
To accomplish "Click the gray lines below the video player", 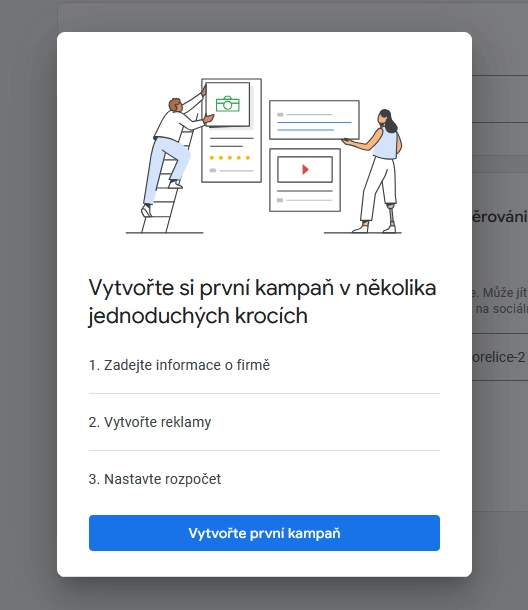I will [x=305, y=195].
